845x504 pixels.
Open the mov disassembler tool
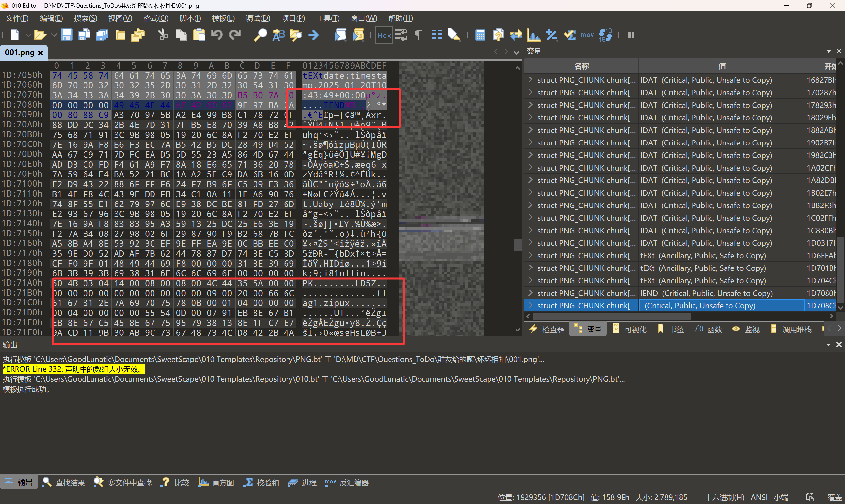tap(587, 35)
